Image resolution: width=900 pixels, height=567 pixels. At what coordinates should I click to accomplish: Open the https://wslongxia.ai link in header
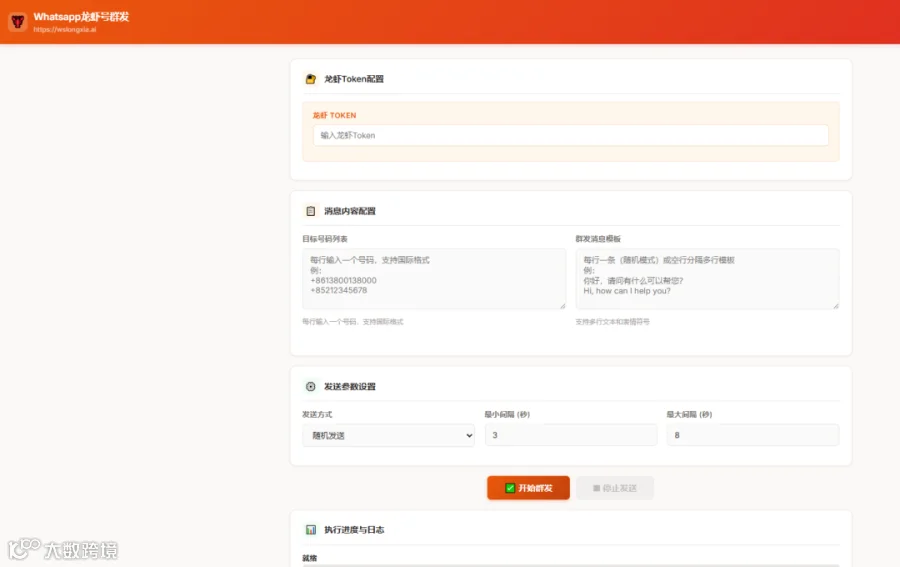[65, 30]
